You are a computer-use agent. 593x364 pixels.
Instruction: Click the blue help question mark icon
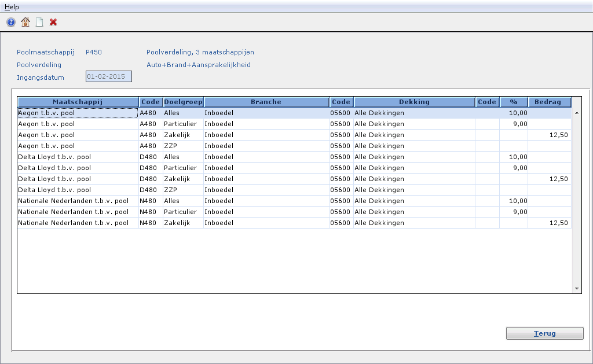11,23
